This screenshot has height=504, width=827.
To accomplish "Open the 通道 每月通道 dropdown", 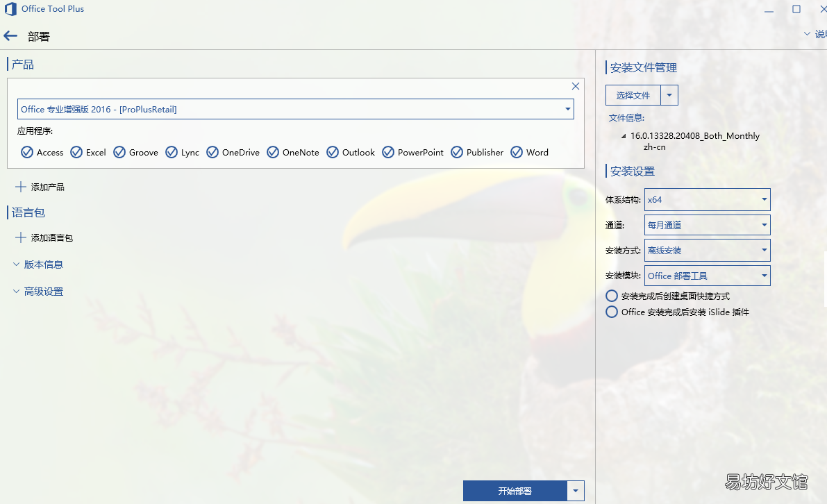I will point(708,225).
